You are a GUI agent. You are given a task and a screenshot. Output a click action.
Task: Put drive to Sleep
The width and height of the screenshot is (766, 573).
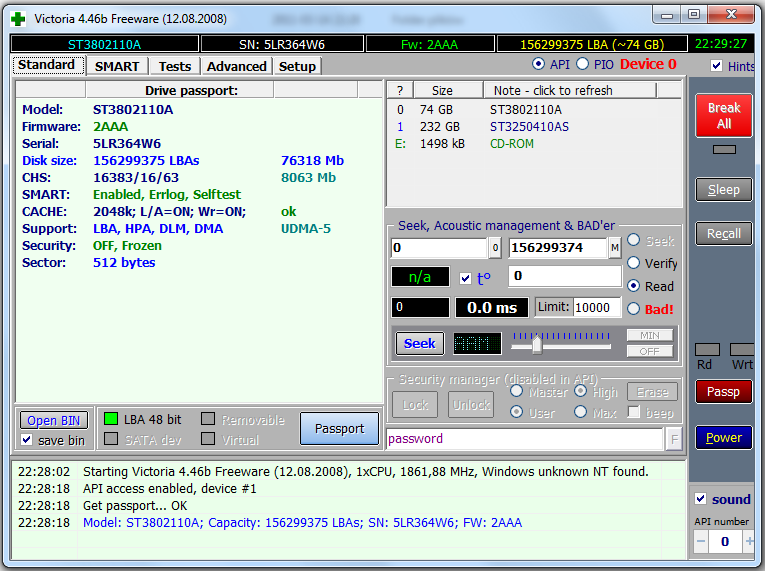pos(724,190)
